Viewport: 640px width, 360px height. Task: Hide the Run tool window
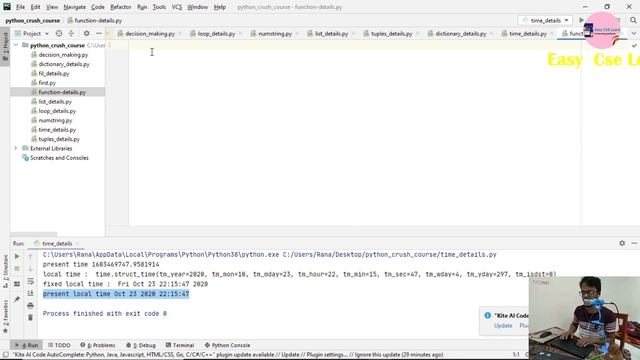634,243
